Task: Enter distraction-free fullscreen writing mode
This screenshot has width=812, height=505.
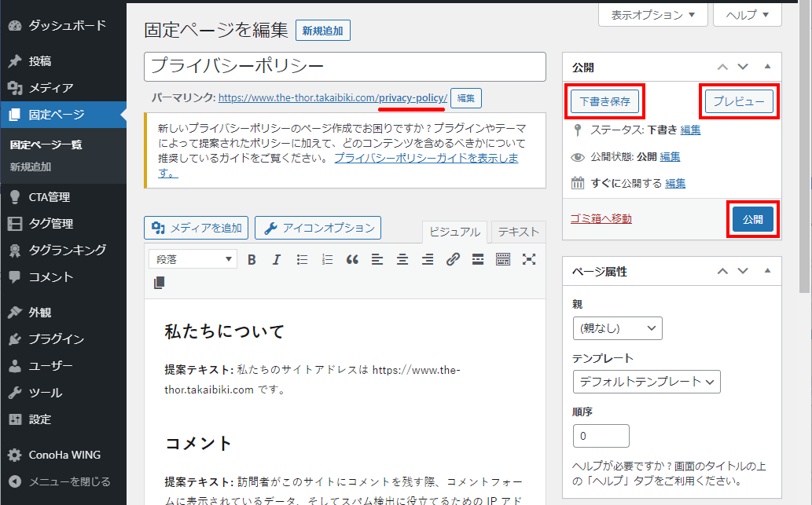Action: tap(529, 259)
